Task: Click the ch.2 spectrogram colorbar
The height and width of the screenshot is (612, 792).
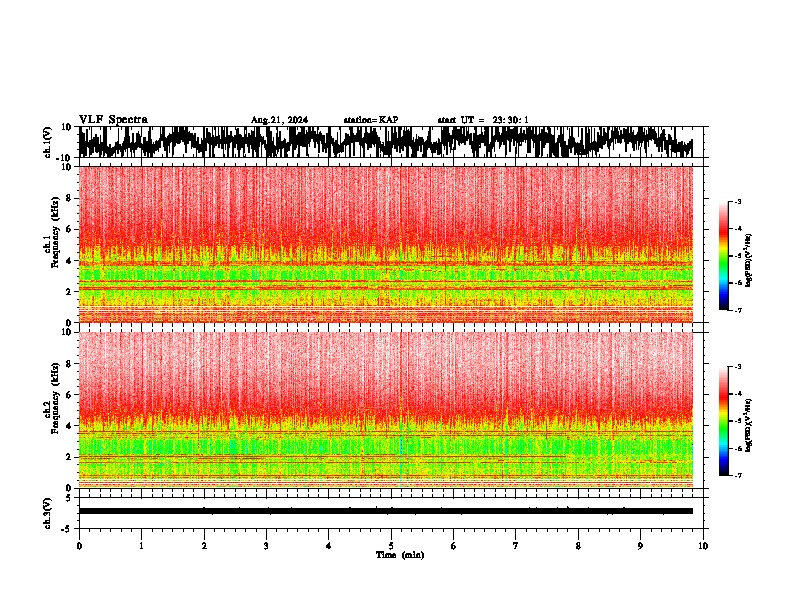Action: (x=724, y=421)
